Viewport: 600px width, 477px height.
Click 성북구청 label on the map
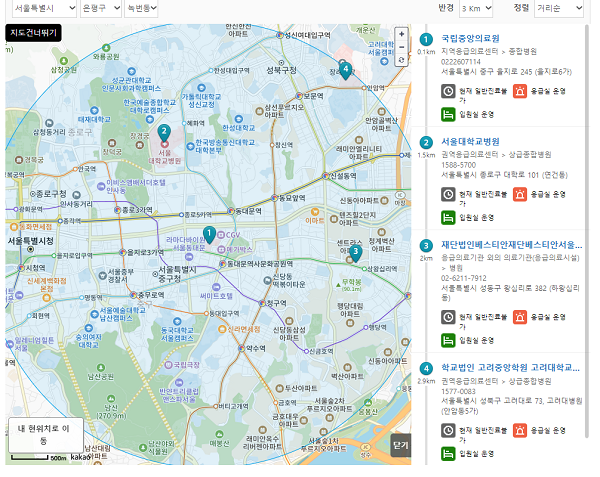coord(282,70)
